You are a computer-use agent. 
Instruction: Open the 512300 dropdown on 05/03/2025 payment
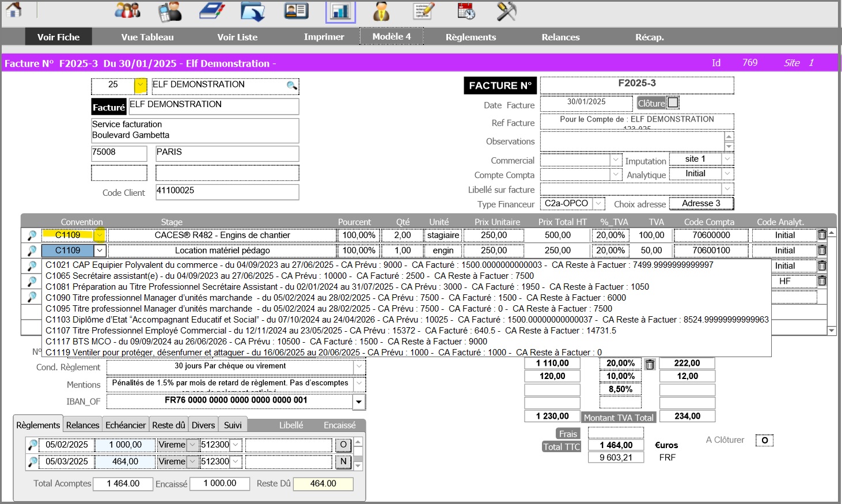(x=236, y=461)
